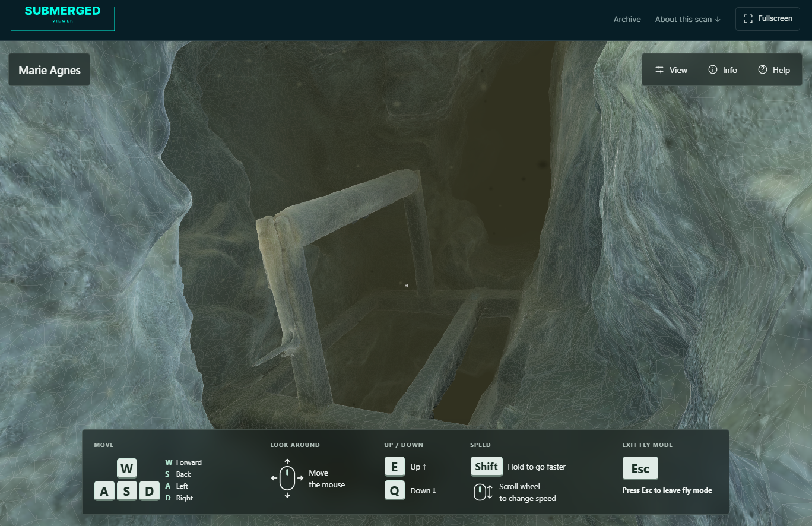Open the Help panel

coord(774,70)
